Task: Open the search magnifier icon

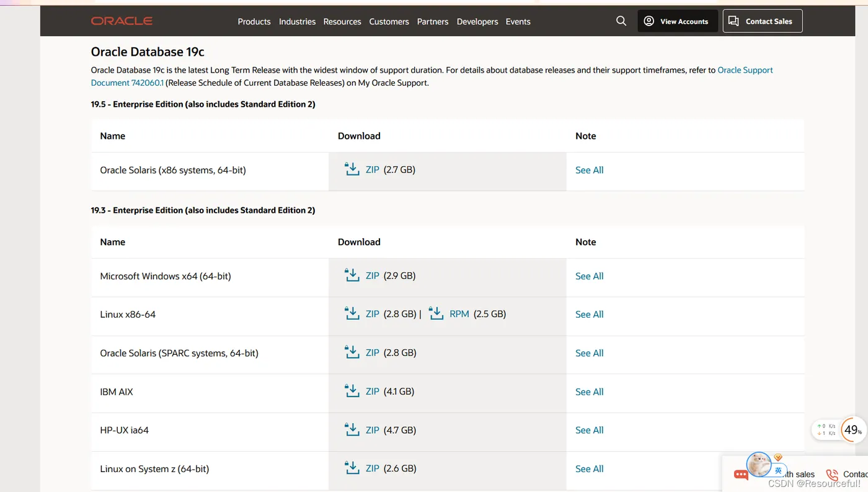Action: click(621, 21)
